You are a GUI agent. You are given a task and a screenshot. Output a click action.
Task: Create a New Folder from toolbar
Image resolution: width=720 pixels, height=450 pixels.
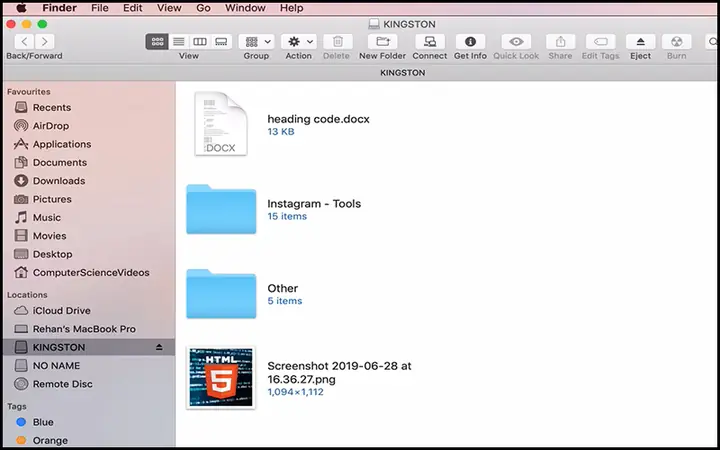382,42
